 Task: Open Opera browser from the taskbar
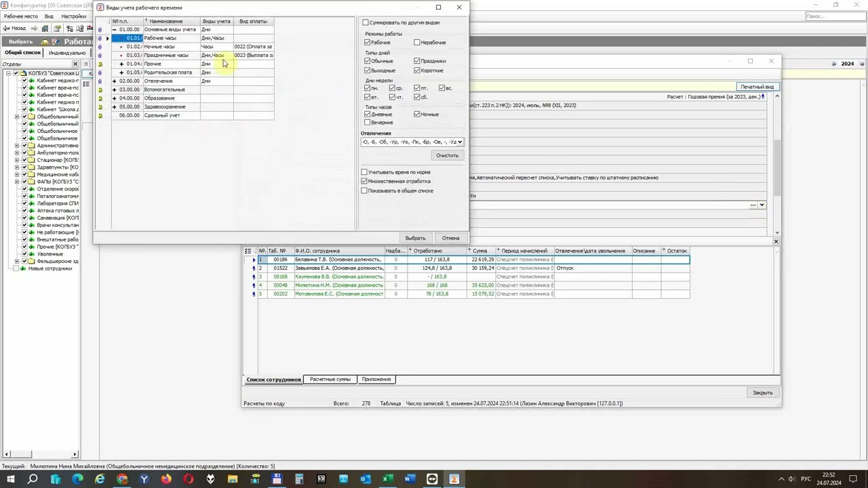click(x=189, y=479)
